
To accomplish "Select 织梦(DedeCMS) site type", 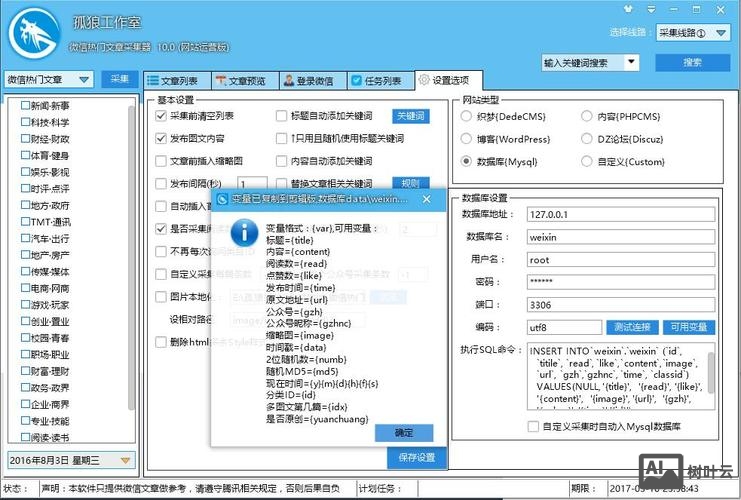I will click(x=466, y=116).
